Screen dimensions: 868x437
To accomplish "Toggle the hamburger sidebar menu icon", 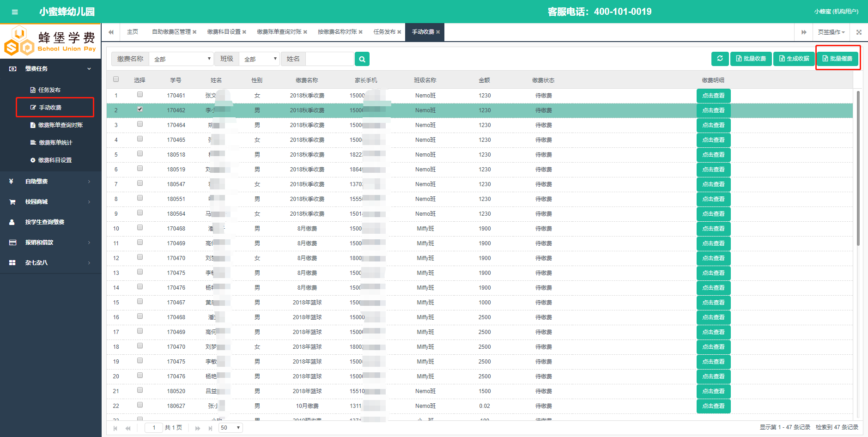I will coord(15,12).
